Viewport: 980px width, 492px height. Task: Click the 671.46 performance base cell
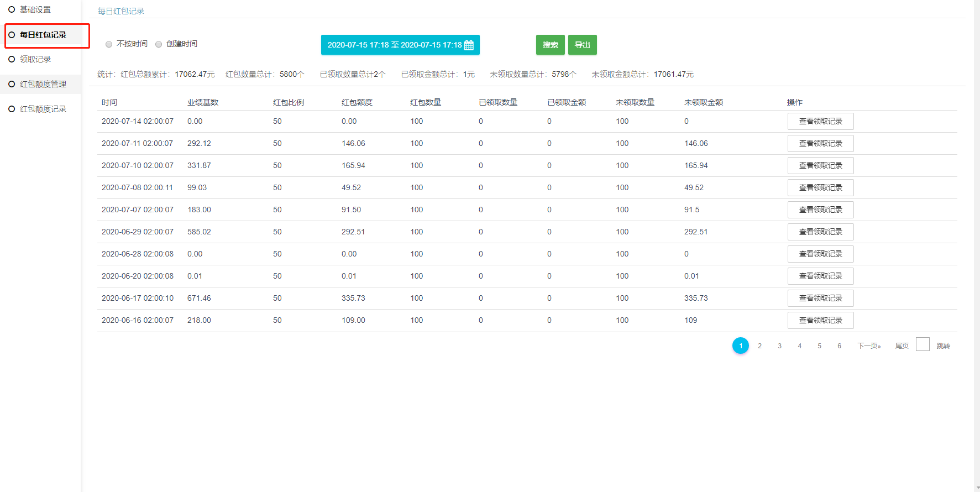(199, 298)
